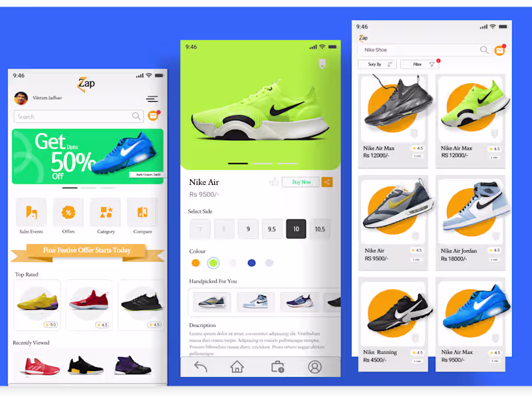Open the Offers percent icon
Image resolution: width=532 pixels, height=399 pixels.
68,212
